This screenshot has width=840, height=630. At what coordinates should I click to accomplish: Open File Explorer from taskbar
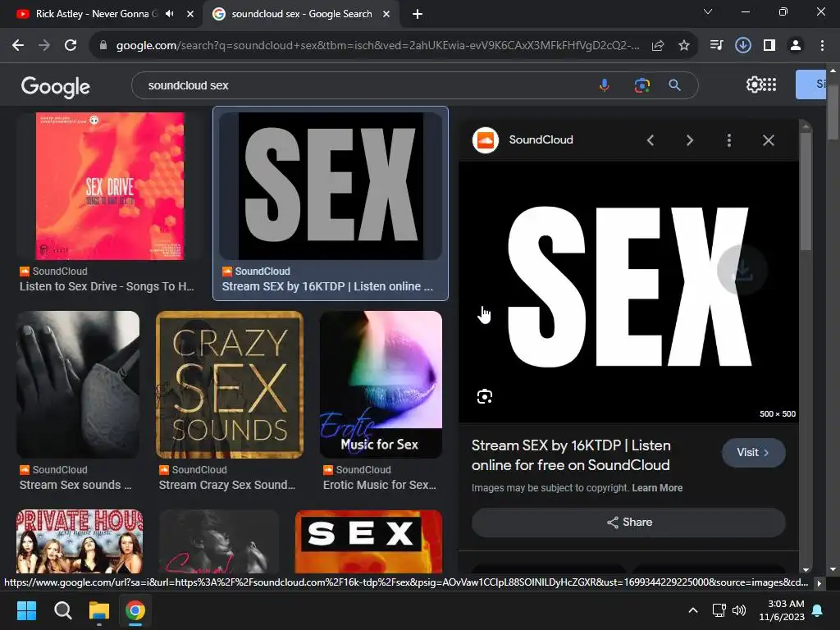point(99,610)
